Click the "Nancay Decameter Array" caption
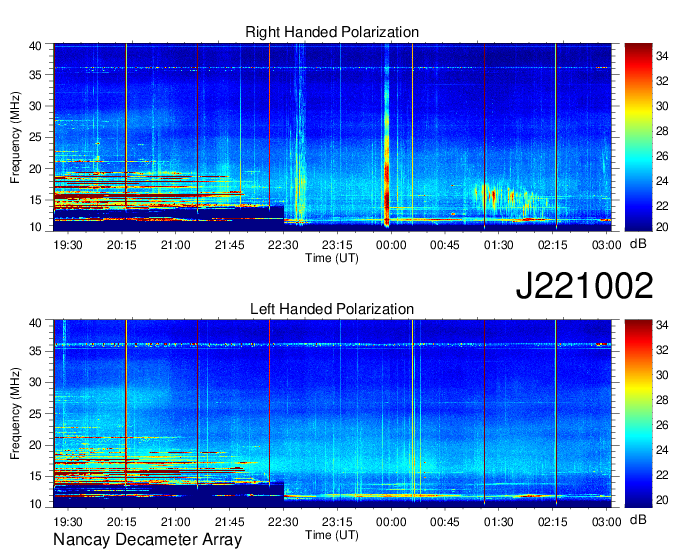 (x=147, y=540)
